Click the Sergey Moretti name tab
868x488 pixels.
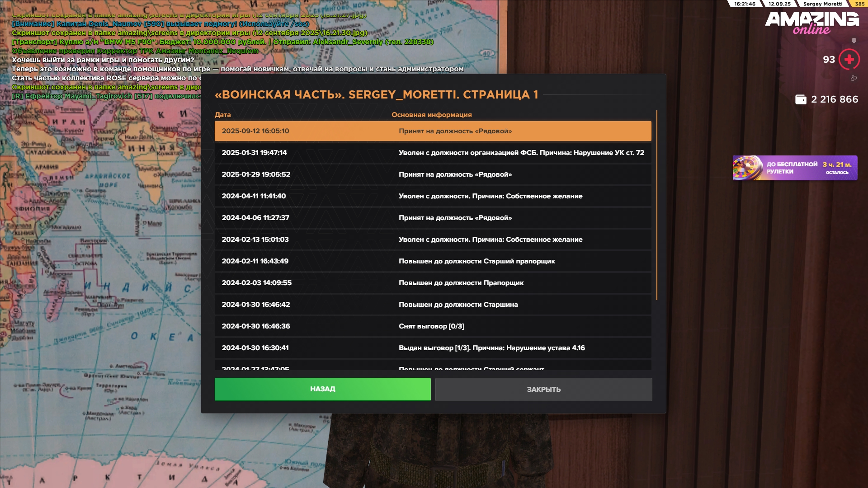(822, 4)
